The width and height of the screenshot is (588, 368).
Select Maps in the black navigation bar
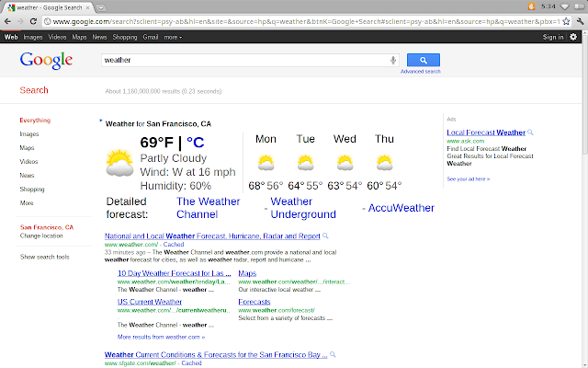79,37
